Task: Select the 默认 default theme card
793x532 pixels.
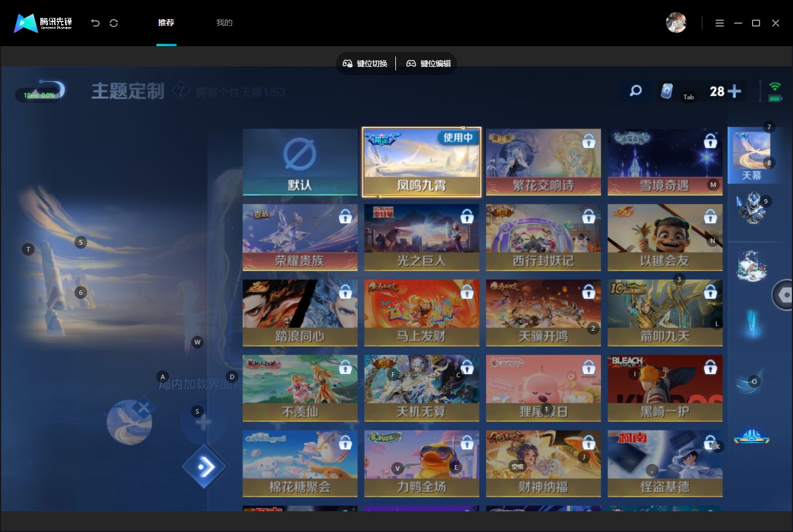Action: pyautogui.click(x=300, y=162)
